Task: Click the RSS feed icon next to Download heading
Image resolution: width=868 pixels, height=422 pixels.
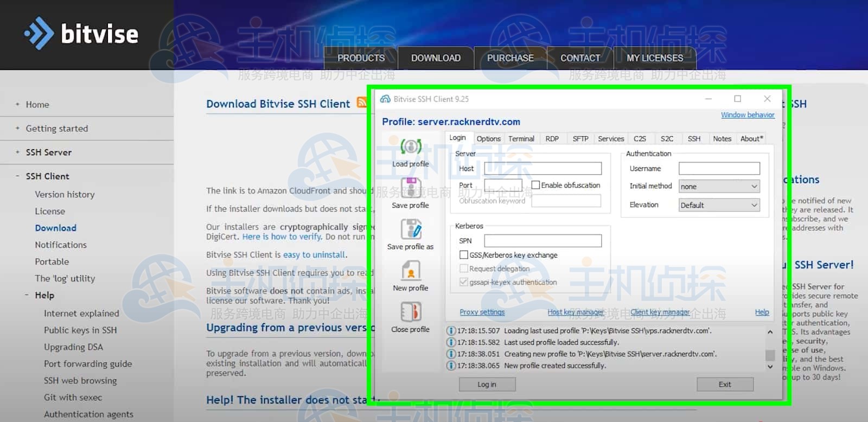Action: [361, 103]
